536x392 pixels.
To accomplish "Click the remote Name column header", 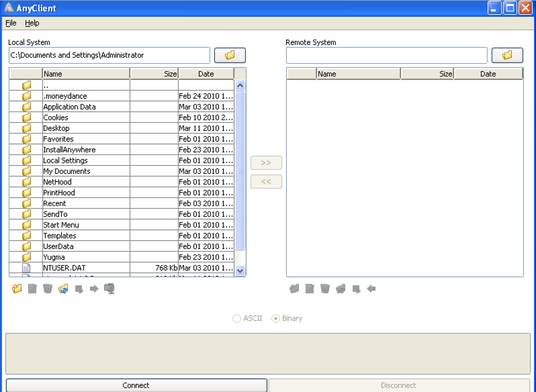I will point(358,74).
